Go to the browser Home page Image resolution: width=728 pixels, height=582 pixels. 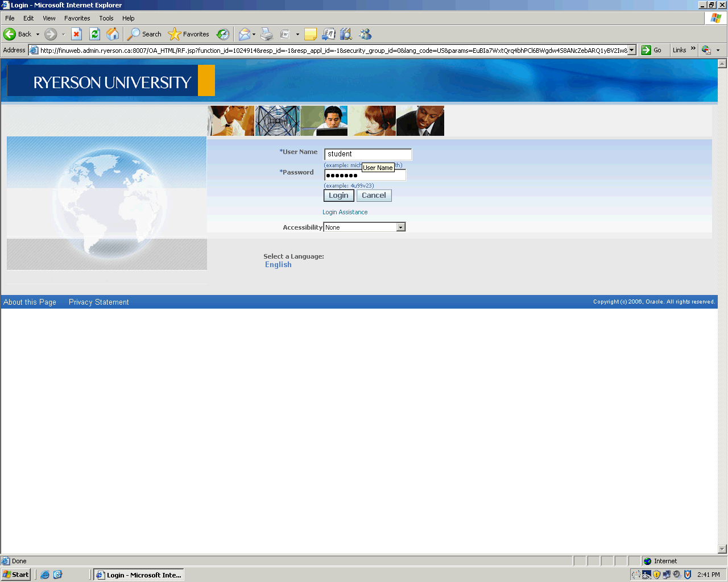pos(113,34)
